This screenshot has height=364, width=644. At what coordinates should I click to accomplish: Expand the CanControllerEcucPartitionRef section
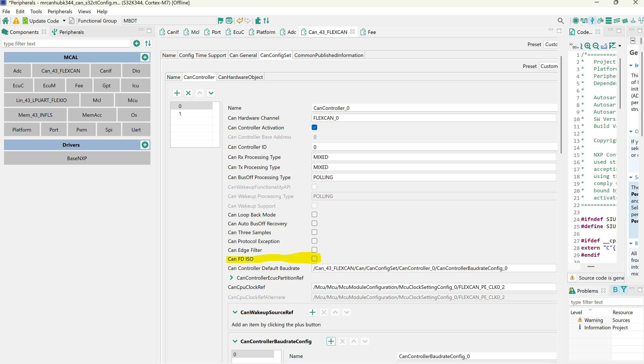[x=231, y=278]
